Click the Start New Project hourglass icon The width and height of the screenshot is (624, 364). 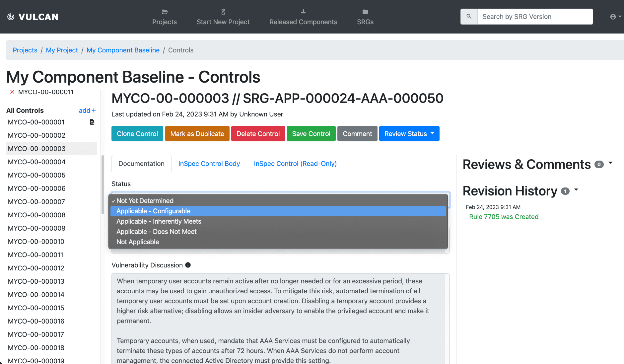(223, 11)
